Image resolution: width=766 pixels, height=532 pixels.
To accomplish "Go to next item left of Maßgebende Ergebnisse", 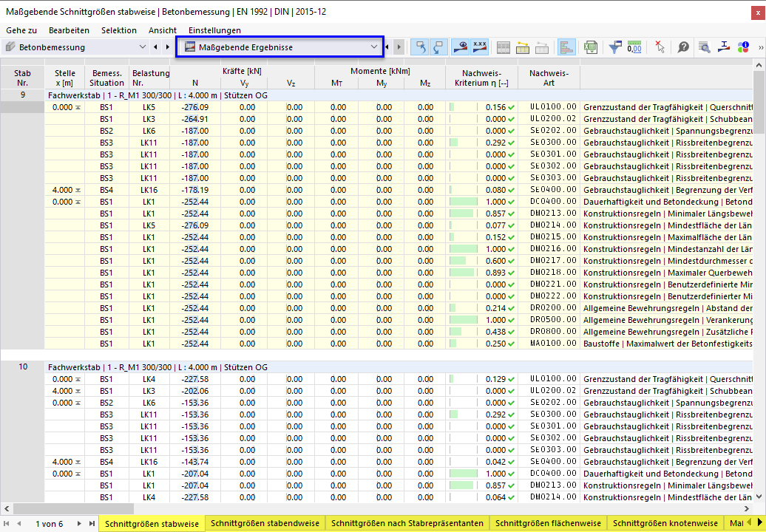I will click(168, 47).
